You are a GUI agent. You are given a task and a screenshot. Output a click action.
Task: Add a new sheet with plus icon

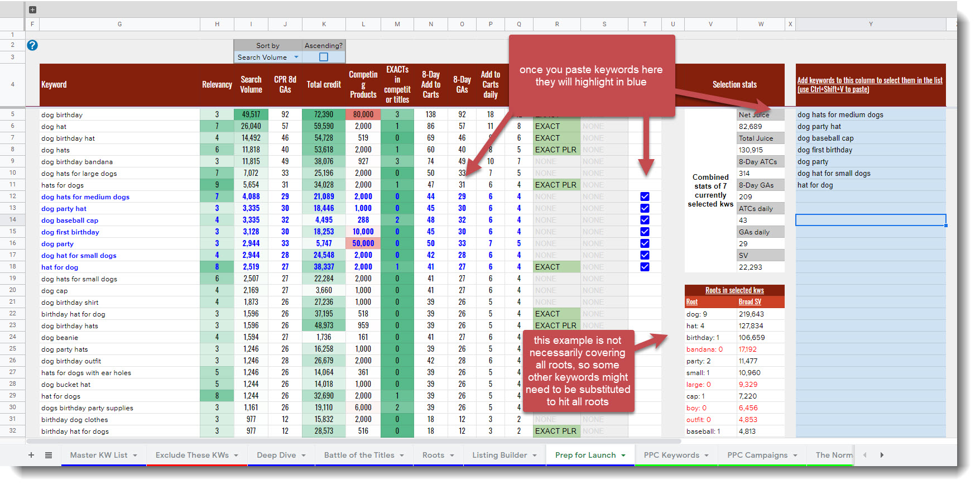tap(31, 455)
